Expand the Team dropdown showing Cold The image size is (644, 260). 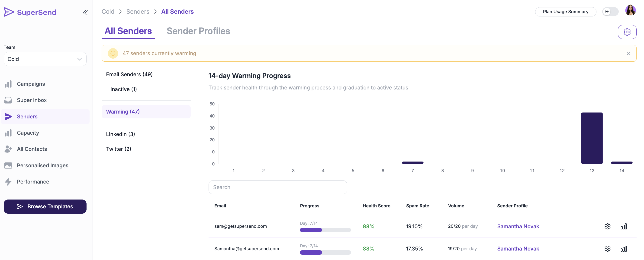point(45,59)
